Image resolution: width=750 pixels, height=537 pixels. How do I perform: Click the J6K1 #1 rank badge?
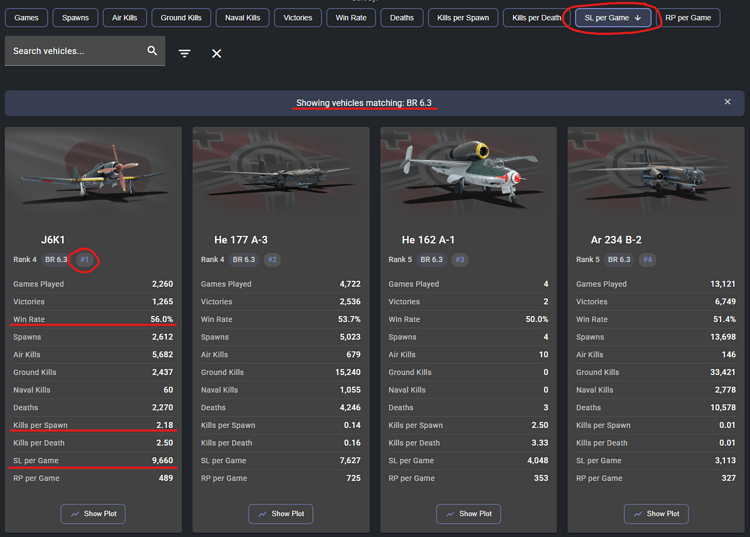point(85,260)
